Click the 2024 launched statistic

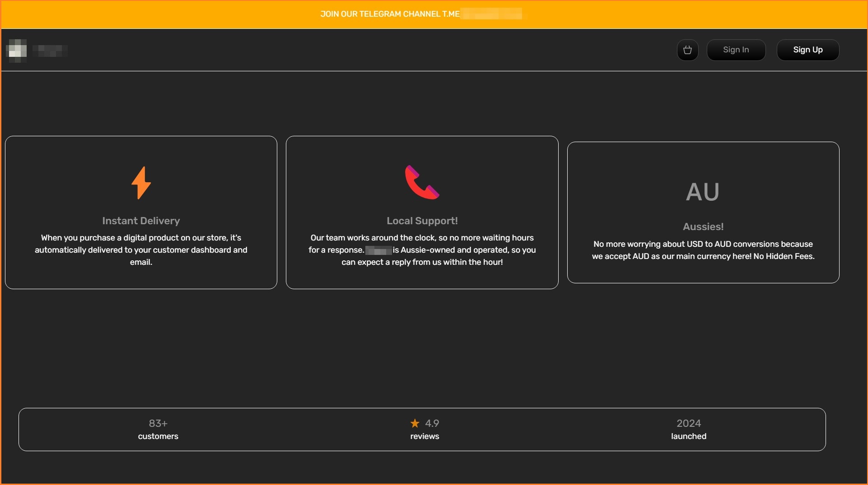pos(688,429)
